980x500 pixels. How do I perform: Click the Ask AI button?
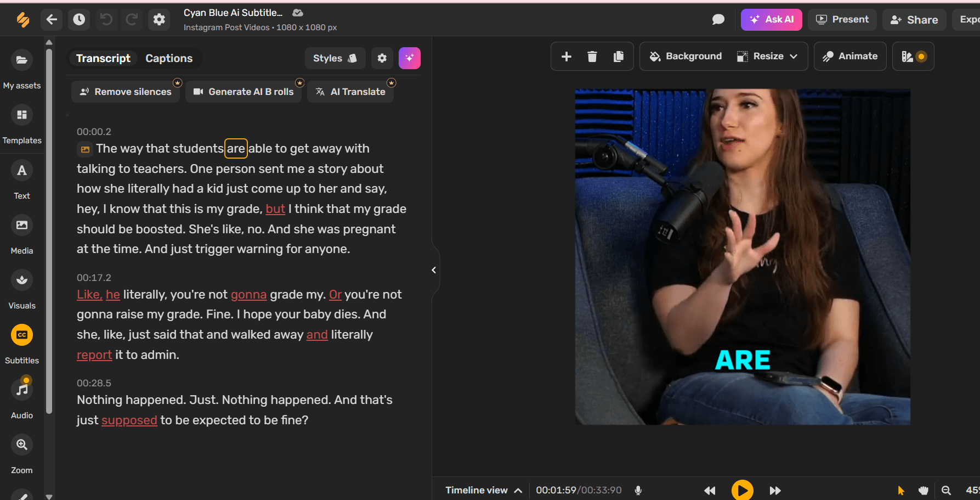(x=771, y=20)
